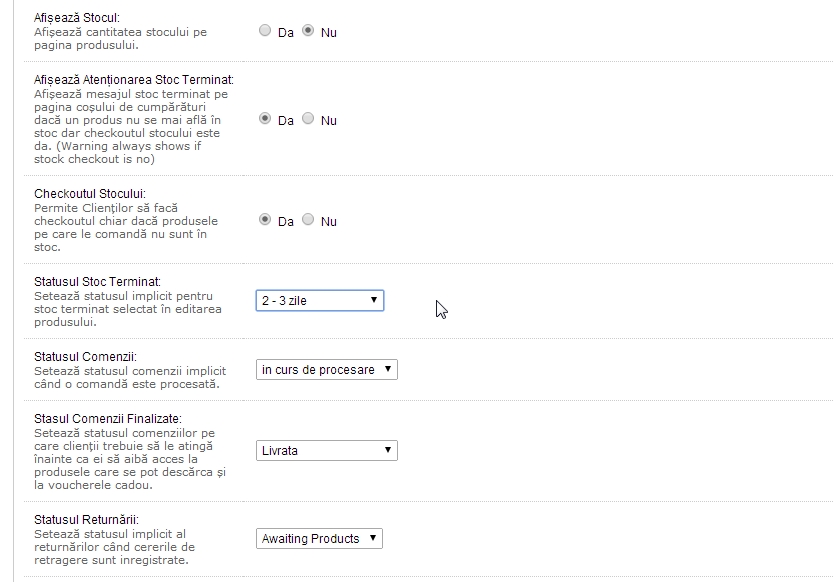Click the Checkoutul Stocului heading label
This screenshot has height=582, width=834.
pos(90,193)
